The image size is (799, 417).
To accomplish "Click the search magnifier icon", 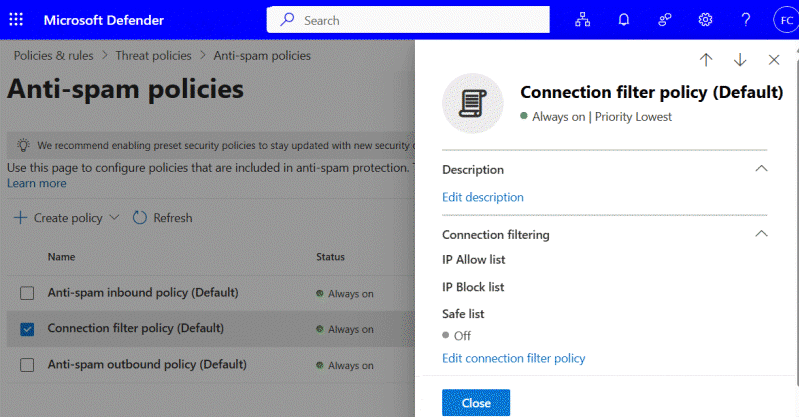I will click(287, 20).
